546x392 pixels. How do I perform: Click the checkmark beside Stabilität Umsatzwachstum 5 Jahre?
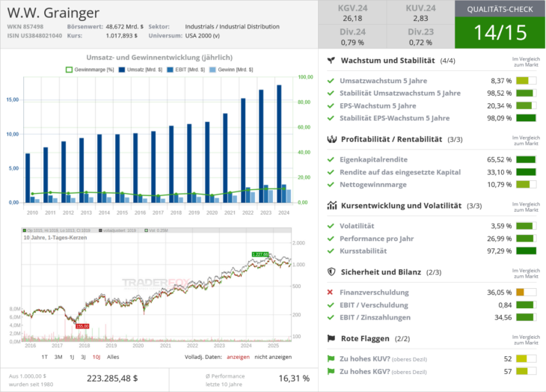pyautogui.click(x=331, y=93)
